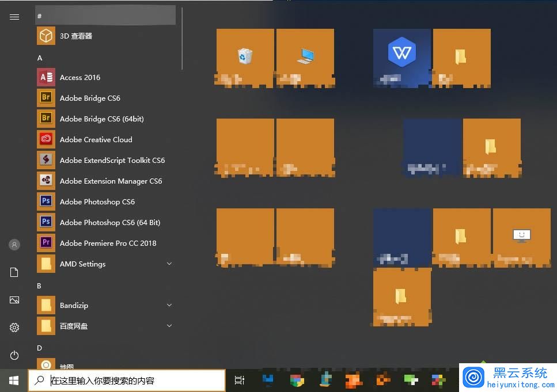Open the Settings gear in the left rail

click(x=14, y=327)
